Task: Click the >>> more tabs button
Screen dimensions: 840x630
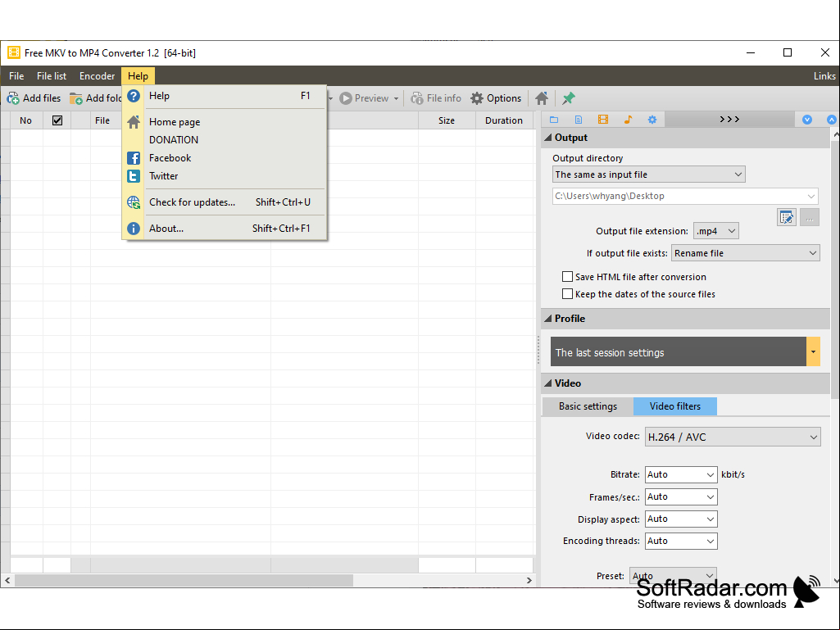Action: pyautogui.click(x=729, y=120)
